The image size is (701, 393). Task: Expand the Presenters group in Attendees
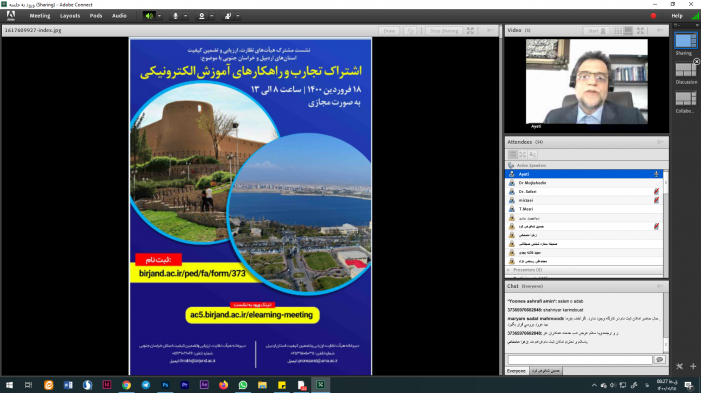(508, 270)
